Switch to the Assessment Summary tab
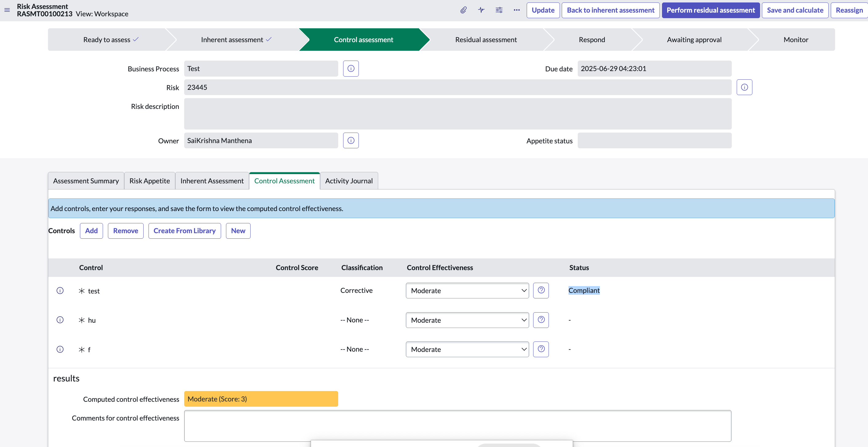Screen dimensions: 868x447 (x=86, y=181)
